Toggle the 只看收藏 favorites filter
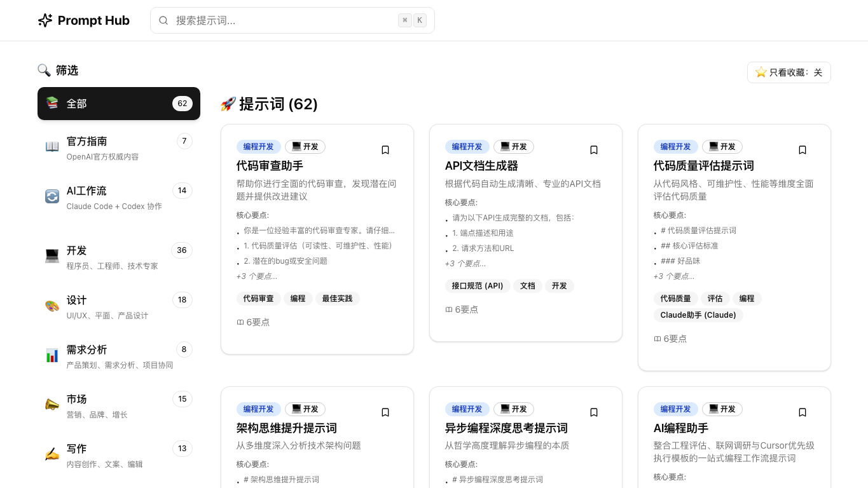The image size is (868, 488). click(789, 72)
